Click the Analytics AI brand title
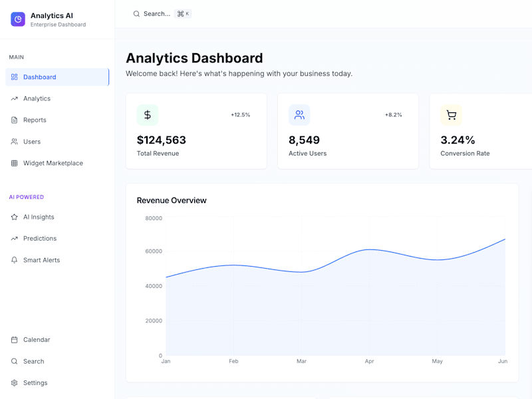This screenshot has height=399, width=532. coord(52,15)
